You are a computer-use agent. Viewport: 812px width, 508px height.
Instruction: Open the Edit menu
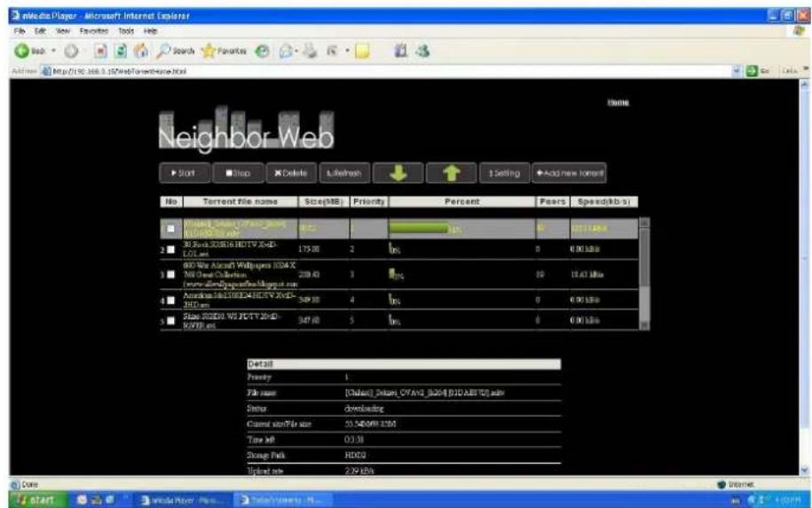(40, 31)
